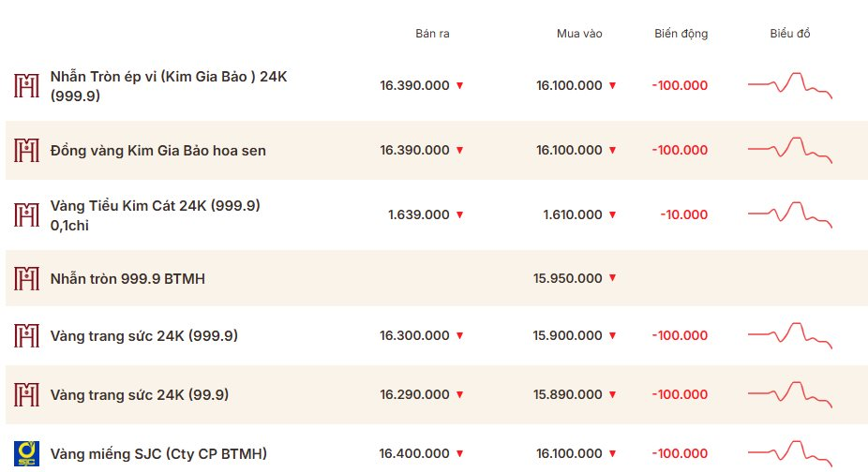The height and width of the screenshot is (472, 868).
Task: Click the logo next to Đồng vàng Kim Gia Bảo
Action: tap(26, 150)
